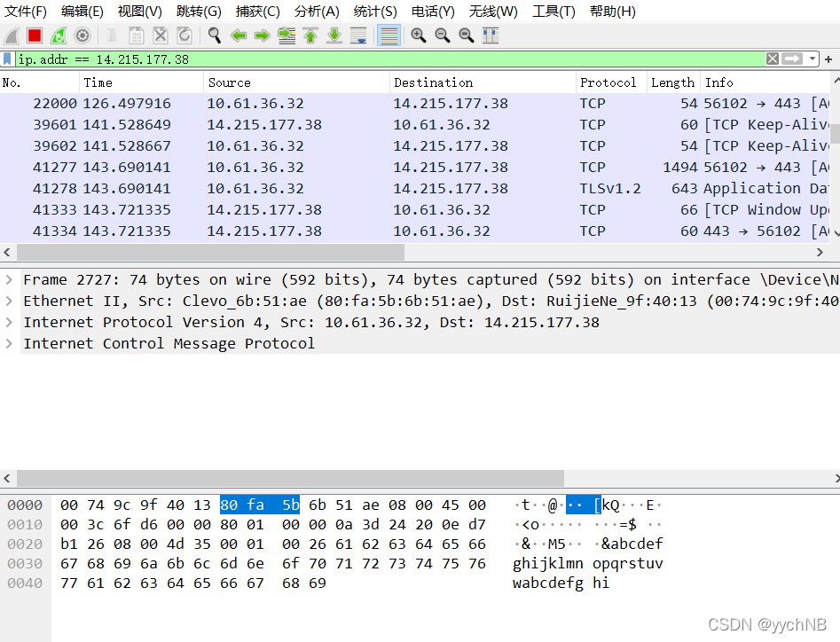The image size is (840, 642).
Task: Select packet 39601 Keep-Alive row
Action: click(414, 125)
